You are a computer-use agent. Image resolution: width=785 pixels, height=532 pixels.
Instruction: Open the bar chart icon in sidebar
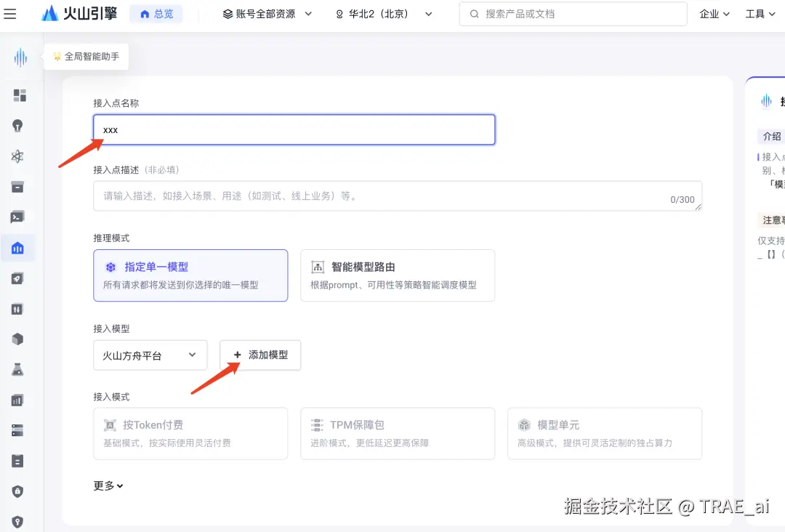pyautogui.click(x=17, y=400)
